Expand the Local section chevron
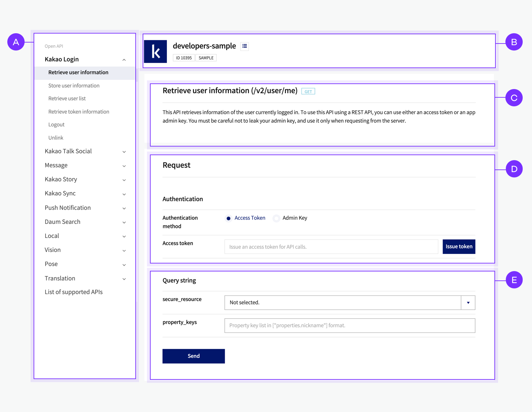 (x=124, y=237)
